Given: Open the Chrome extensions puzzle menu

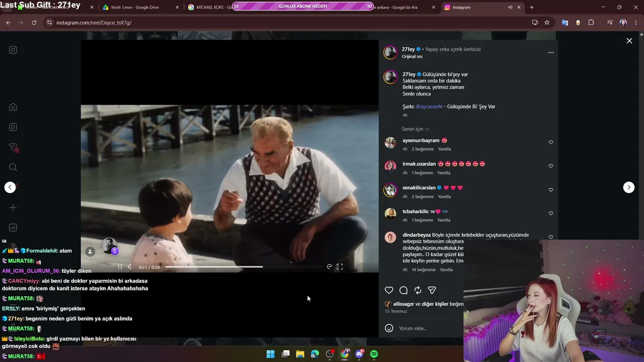Looking at the screenshot, I should tap(591, 23).
